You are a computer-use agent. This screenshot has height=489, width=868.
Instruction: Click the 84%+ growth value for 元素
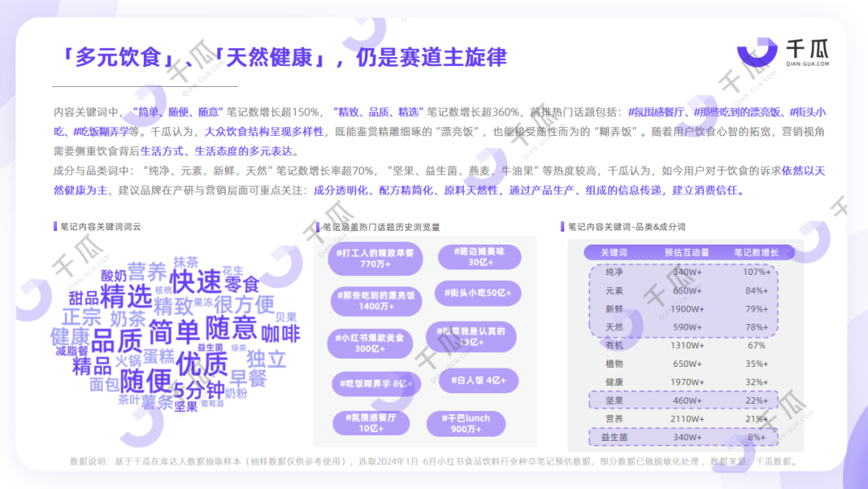tap(756, 290)
